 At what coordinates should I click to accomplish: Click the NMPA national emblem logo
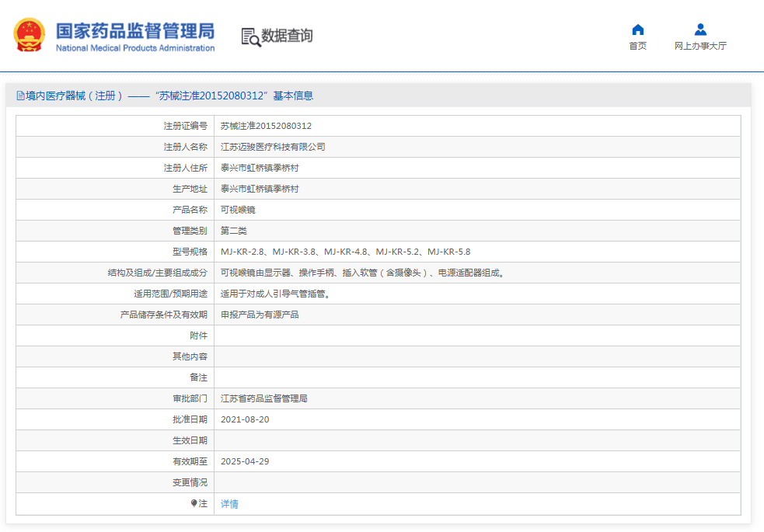[x=30, y=35]
